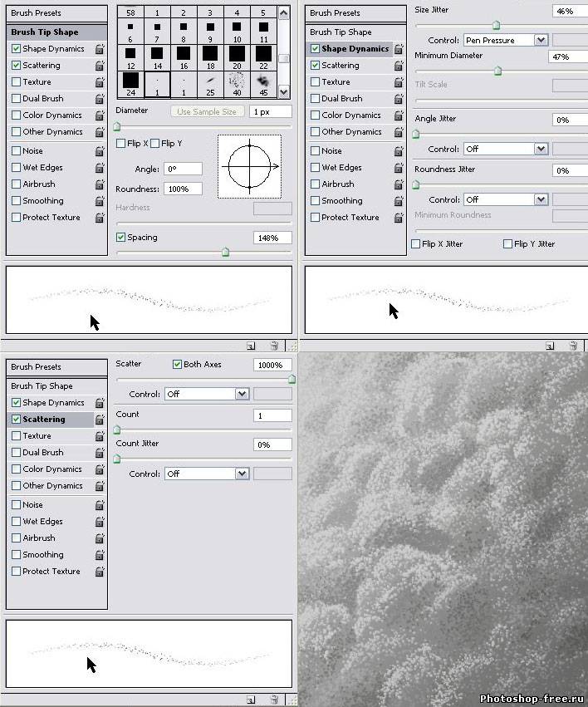The width and height of the screenshot is (588, 707).
Task: Click the bold Scattering section label
Action: [44, 420]
